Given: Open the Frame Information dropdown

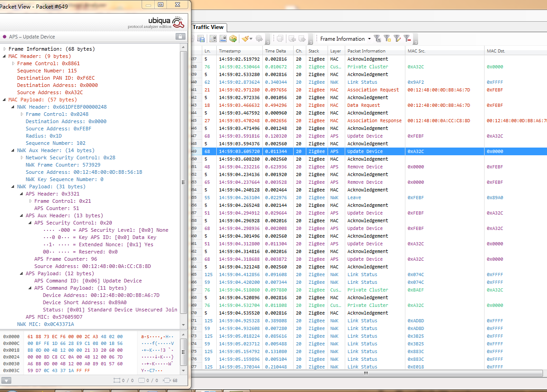Looking at the screenshot, I should (x=369, y=39).
